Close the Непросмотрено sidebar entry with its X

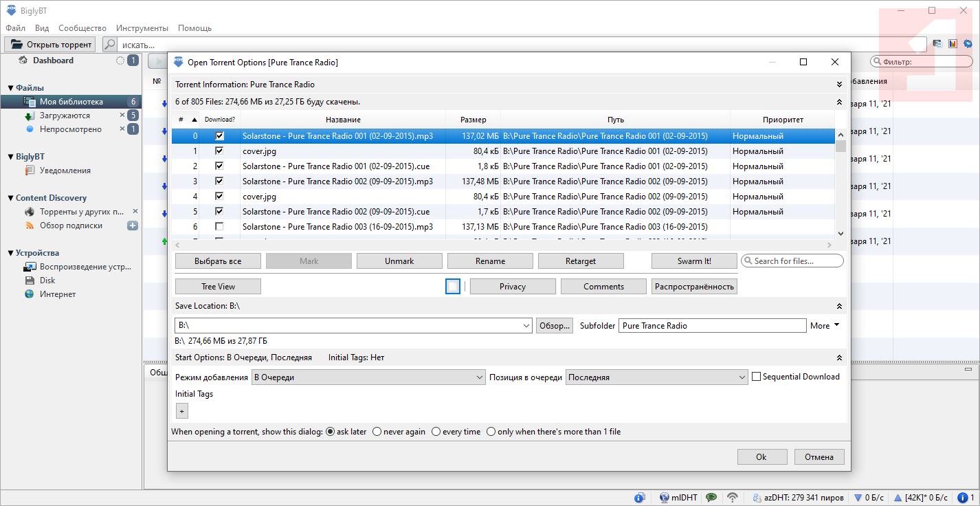tap(122, 129)
